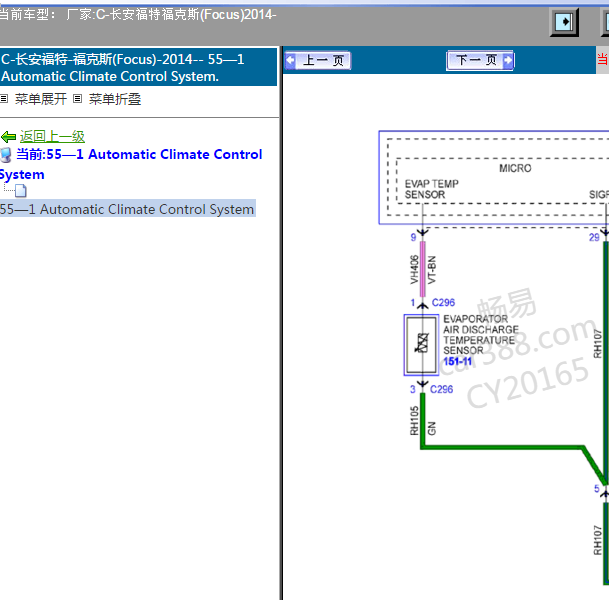
Task: Click the RH105 wire label
Action: (414, 421)
